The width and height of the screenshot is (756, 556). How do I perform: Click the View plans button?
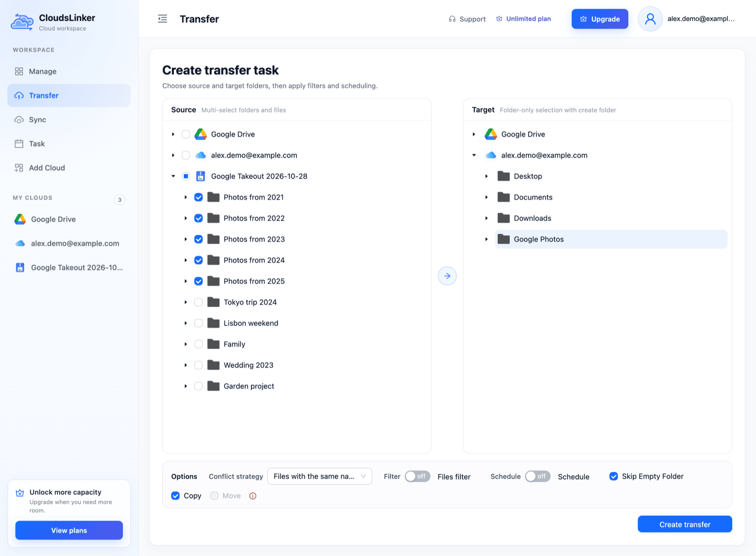[x=69, y=530]
